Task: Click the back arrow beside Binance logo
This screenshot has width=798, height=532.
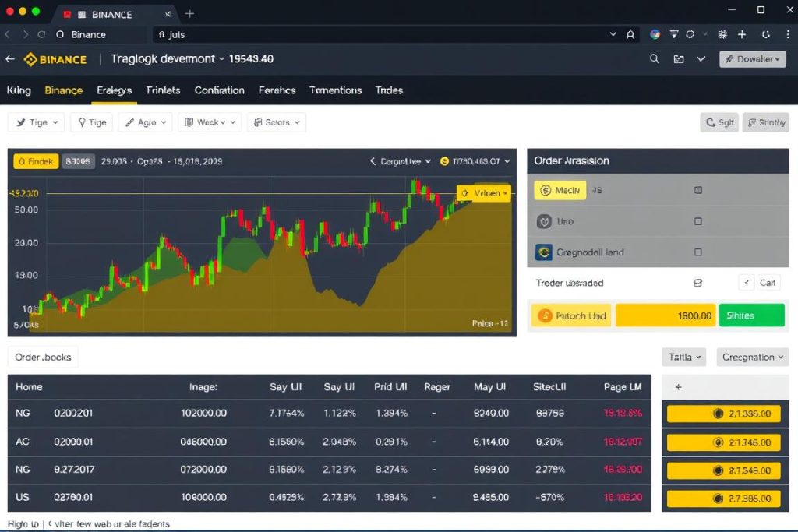Action: (9, 59)
